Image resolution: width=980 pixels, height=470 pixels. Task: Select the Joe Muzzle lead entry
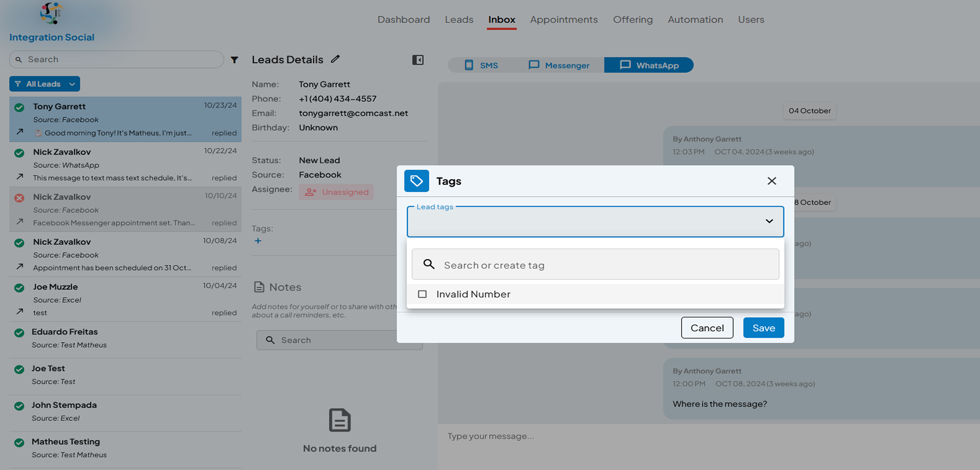(x=126, y=299)
